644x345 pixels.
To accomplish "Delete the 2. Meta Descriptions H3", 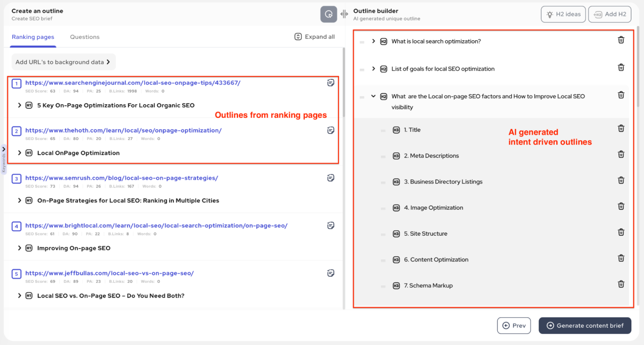I will coord(621,154).
